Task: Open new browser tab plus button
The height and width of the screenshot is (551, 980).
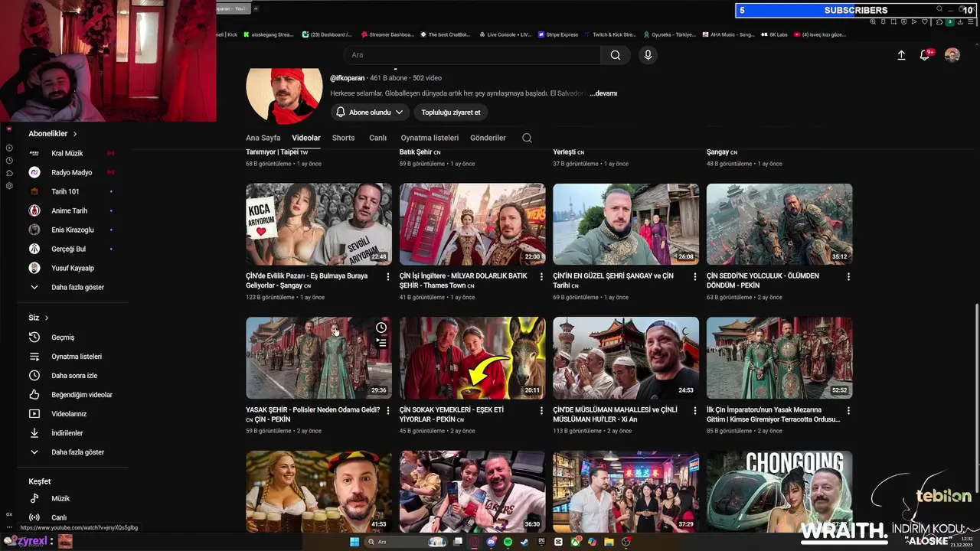Action: [256, 8]
